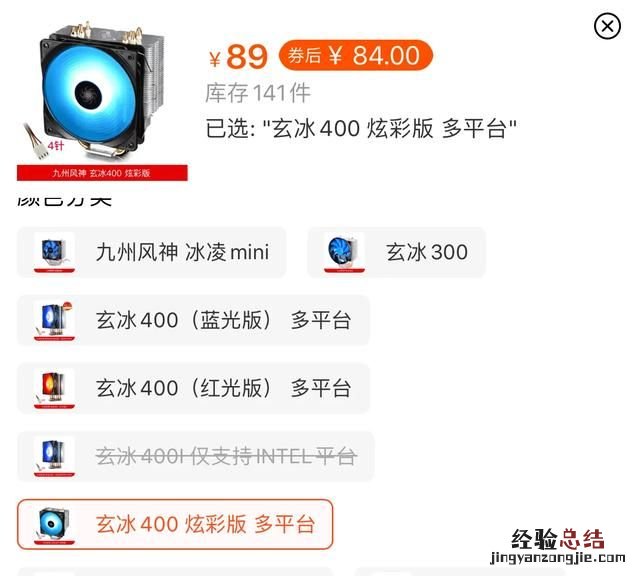Select 九州风神 冰凌 mini option

click(151, 252)
